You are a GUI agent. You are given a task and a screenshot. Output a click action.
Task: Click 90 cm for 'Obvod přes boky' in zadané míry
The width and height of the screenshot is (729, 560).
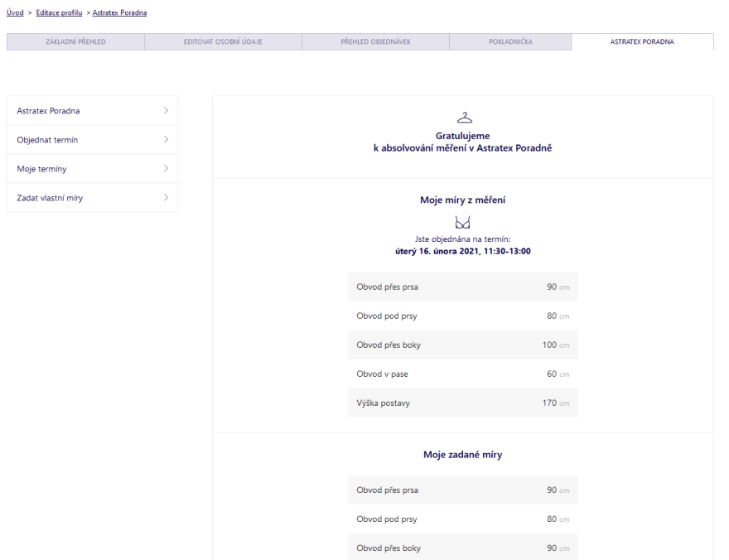tap(558, 548)
